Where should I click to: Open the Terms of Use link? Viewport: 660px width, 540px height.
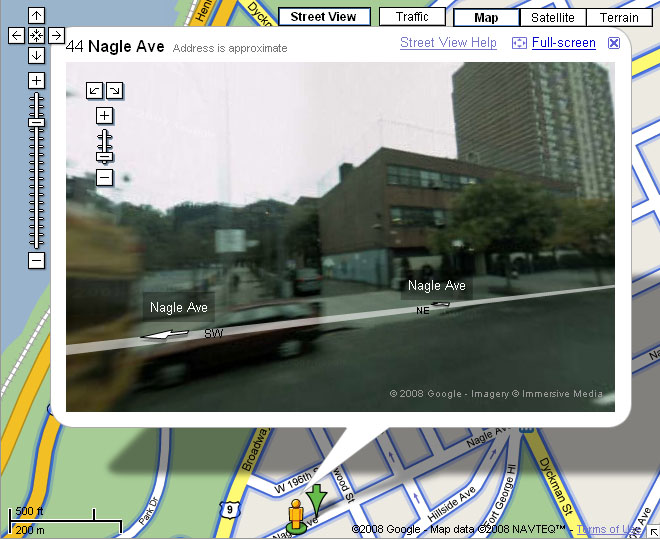click(608, 529)
